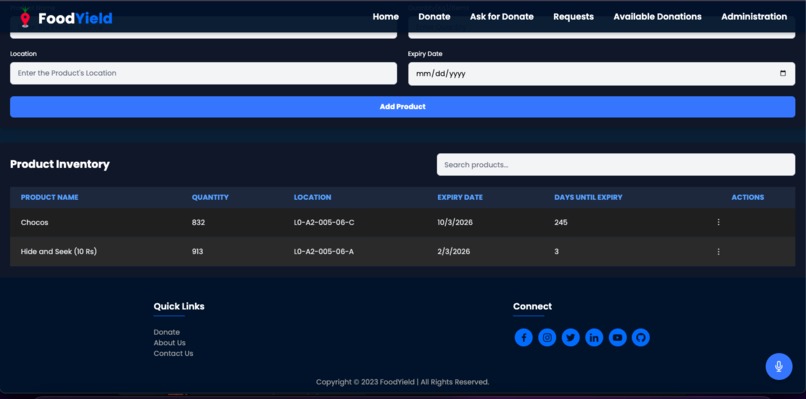
Task: Click quantity value 913
Action: 197,252
